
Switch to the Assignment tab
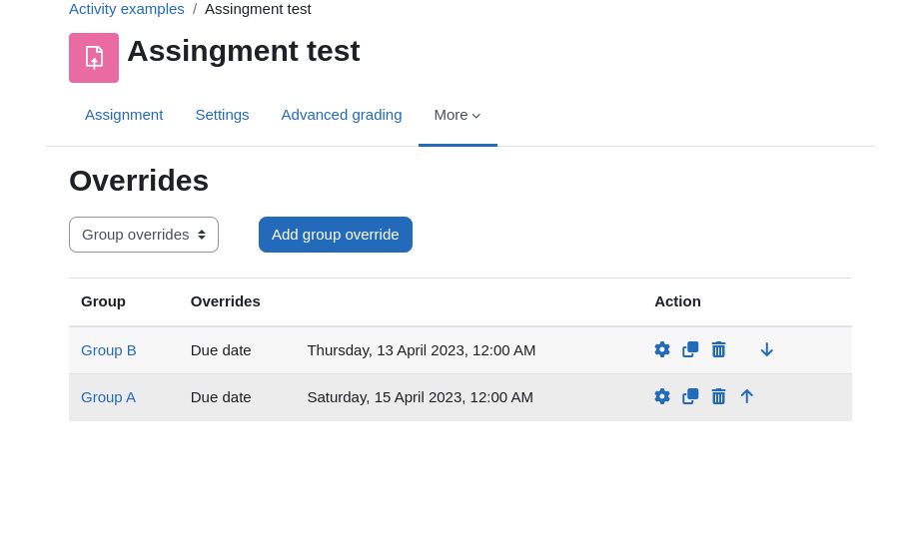[124, 115]
